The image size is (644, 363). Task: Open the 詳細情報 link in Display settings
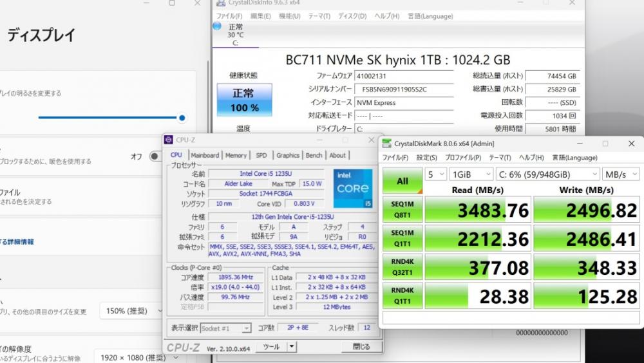17,242
